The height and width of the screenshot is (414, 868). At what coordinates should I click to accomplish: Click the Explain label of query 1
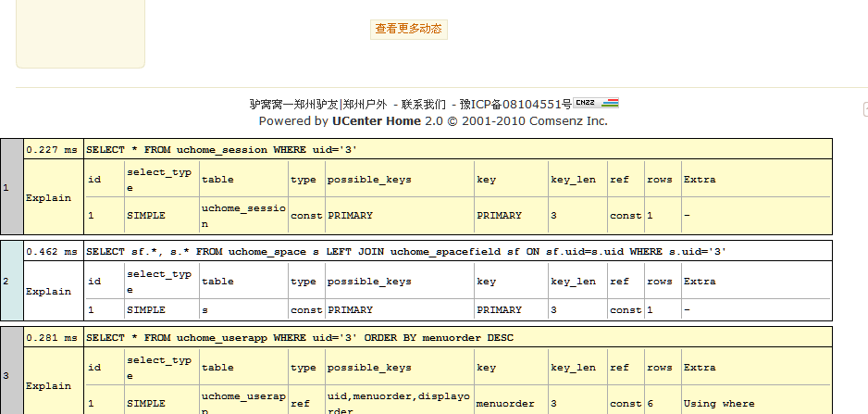click(48, 198)
